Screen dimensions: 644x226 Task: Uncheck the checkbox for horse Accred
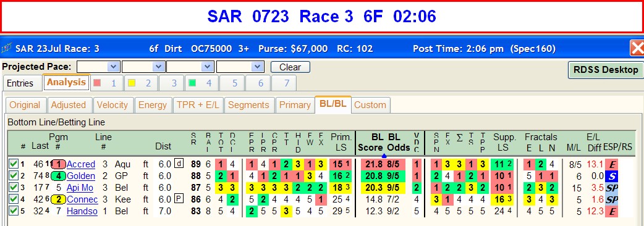pyautogui.click(x=13, y=164)
